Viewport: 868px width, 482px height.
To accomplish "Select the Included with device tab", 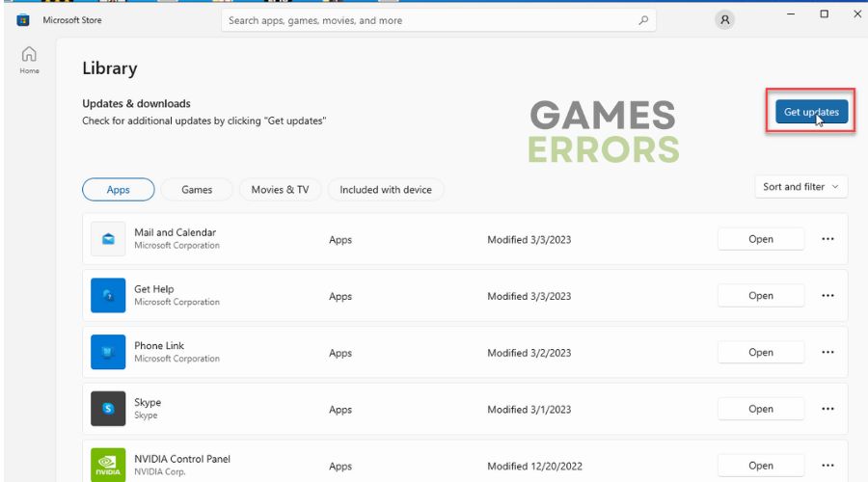I will pos(385,190).
